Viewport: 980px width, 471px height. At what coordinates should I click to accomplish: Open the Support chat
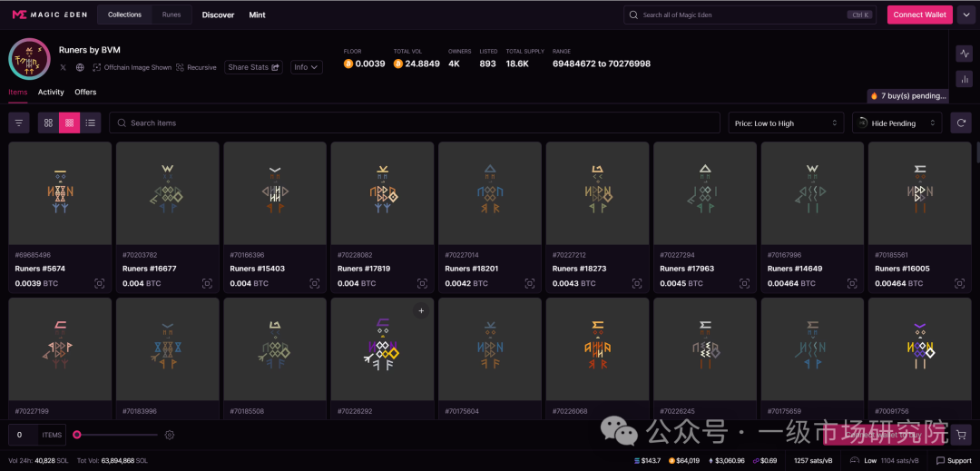954,461
